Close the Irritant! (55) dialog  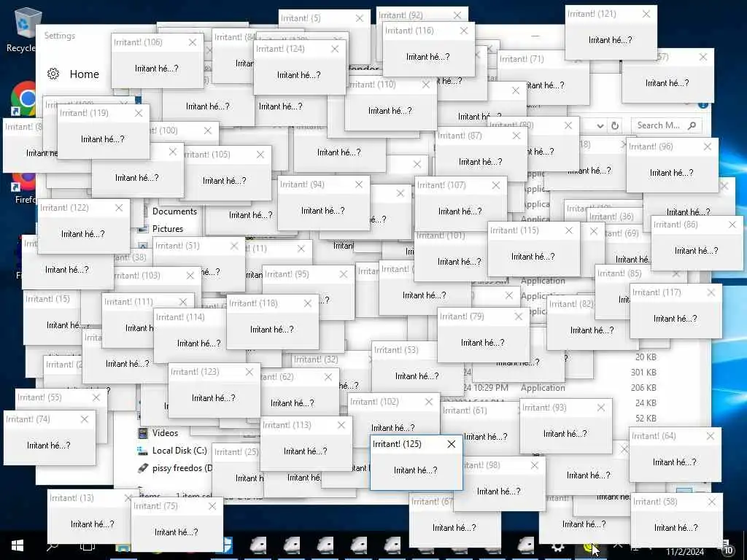click(x=96, y=397)
